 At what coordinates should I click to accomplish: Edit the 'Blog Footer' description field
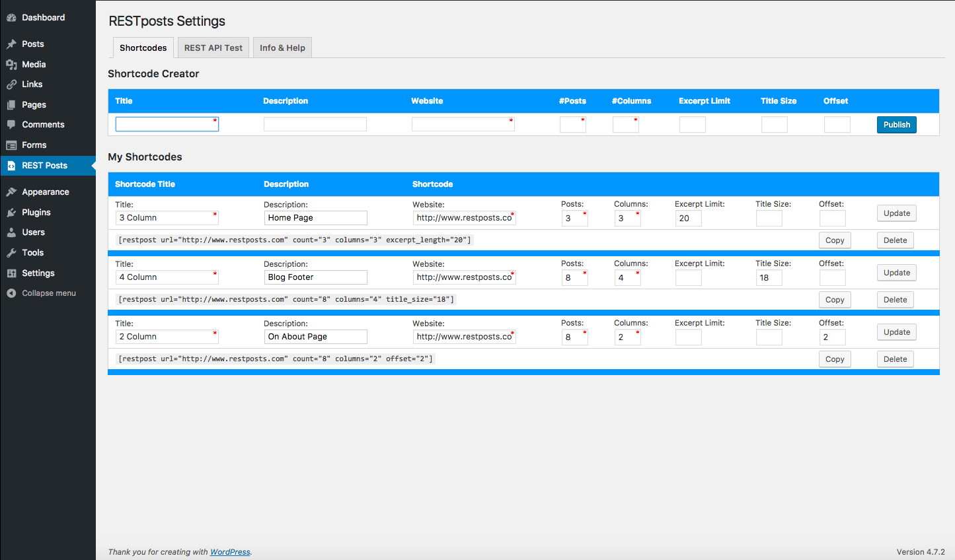(316, 277)
